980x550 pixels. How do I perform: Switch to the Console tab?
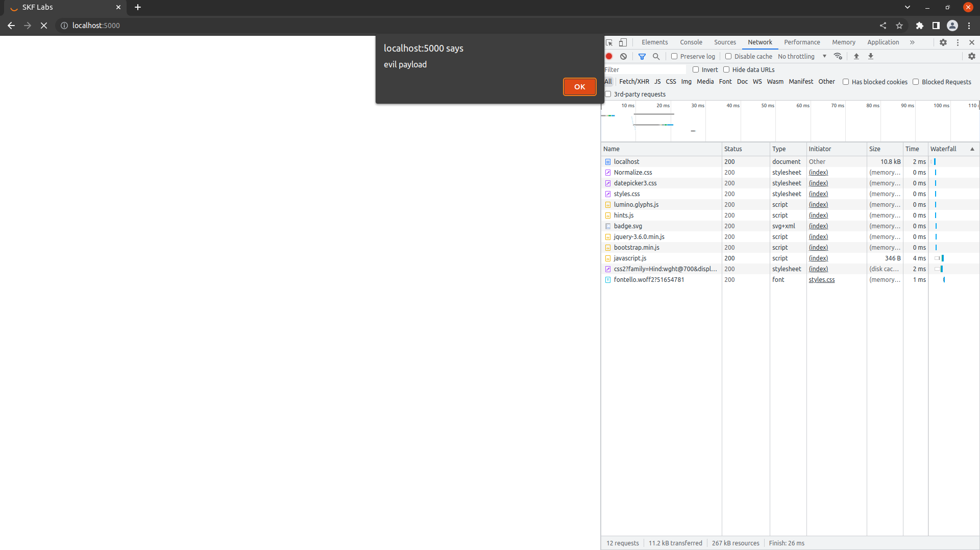[691, 42]
